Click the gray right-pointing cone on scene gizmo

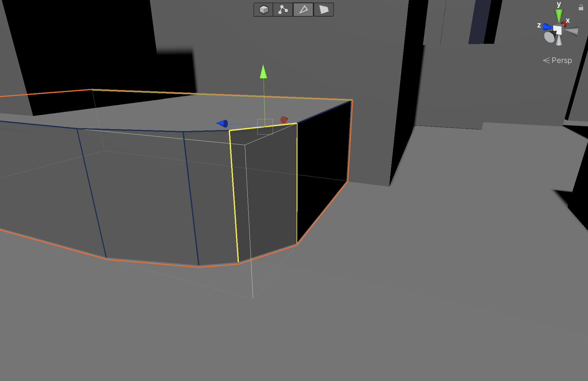coord(572,31)
